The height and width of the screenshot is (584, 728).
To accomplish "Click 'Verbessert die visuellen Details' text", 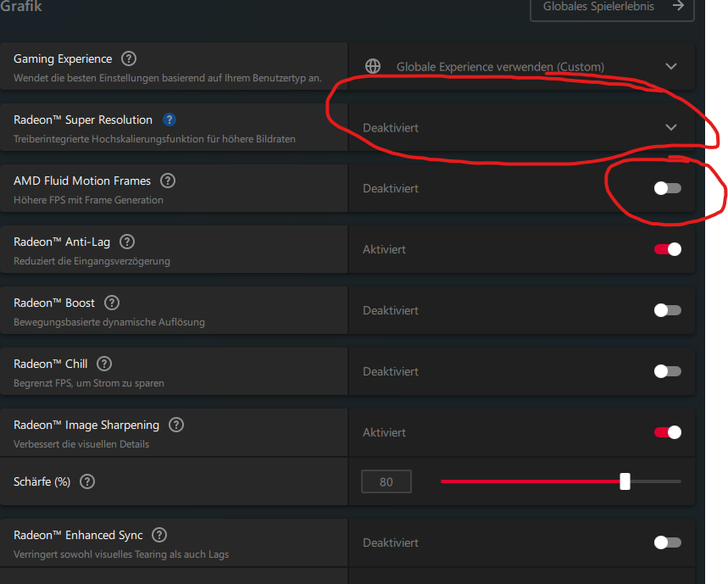I will click(x=81, y=444).
